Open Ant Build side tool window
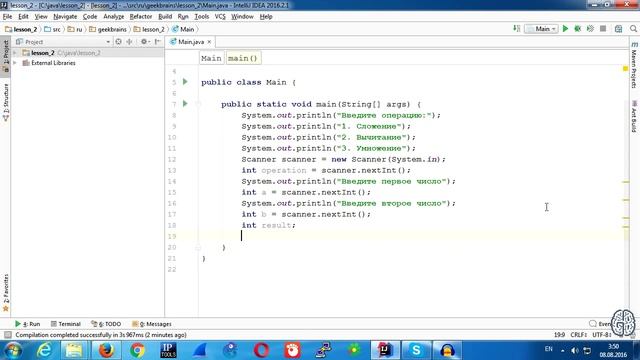This screenshot has width=640, height=360. click(x=634, y=116)
